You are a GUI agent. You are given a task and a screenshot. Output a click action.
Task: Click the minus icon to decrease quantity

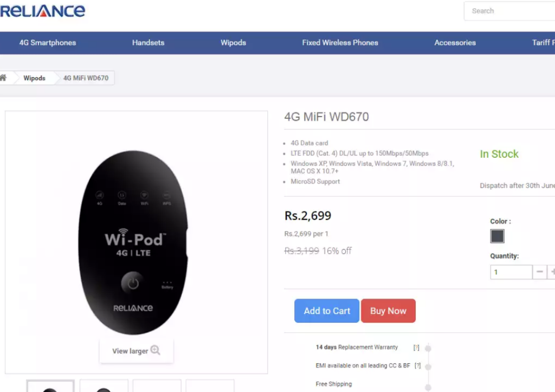click(540, 272)
